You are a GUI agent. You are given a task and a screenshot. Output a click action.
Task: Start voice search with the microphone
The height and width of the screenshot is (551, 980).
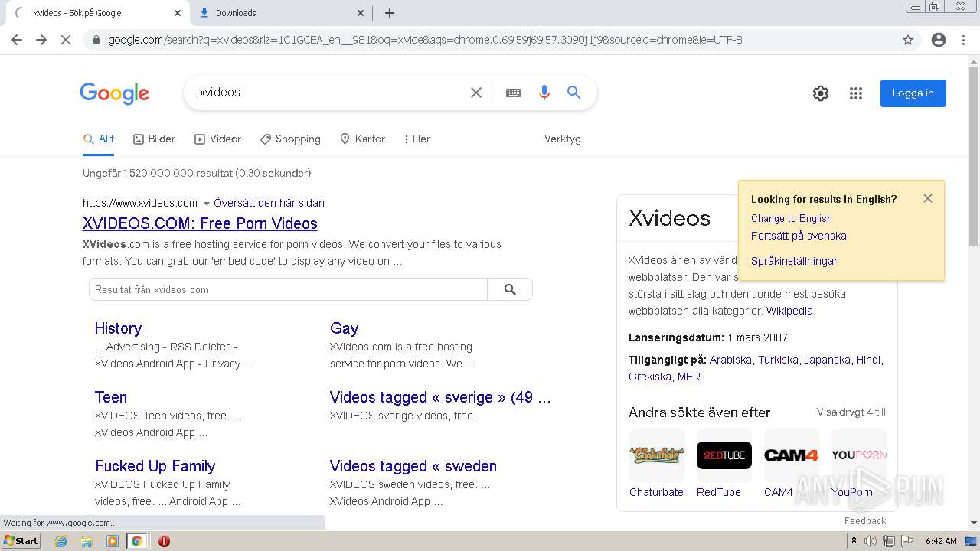544,93
